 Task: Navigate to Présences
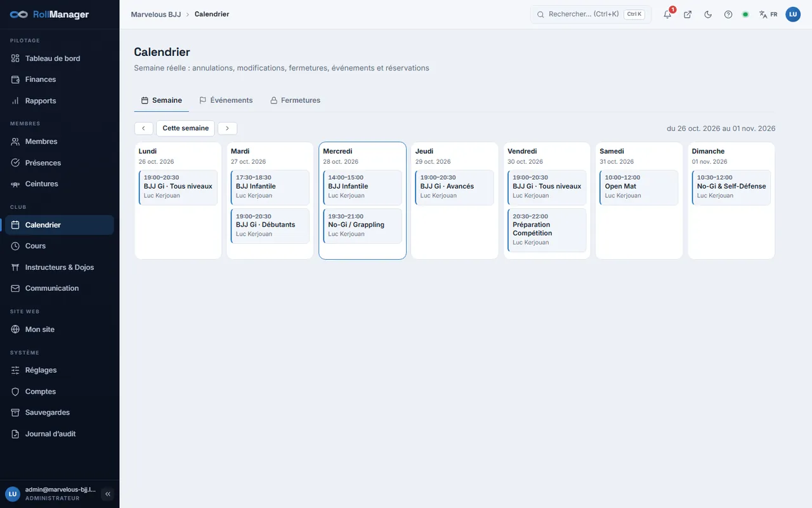60,163
